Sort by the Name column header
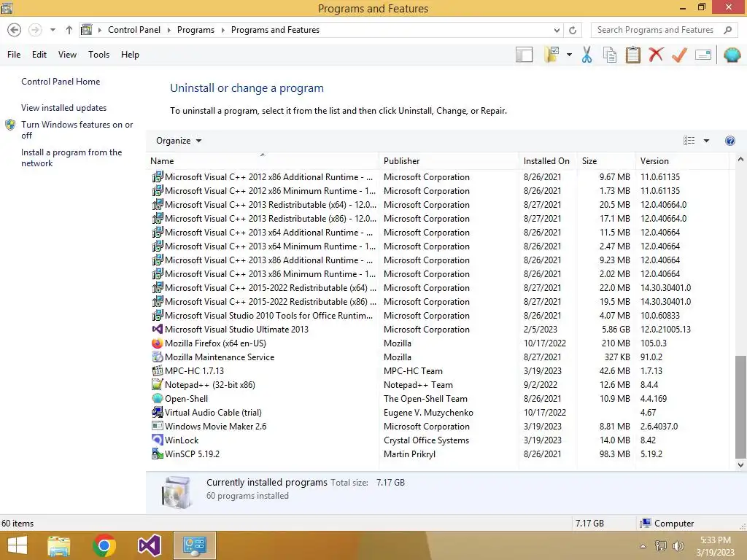Screen dimensions: 747x560 pos(263,161)
